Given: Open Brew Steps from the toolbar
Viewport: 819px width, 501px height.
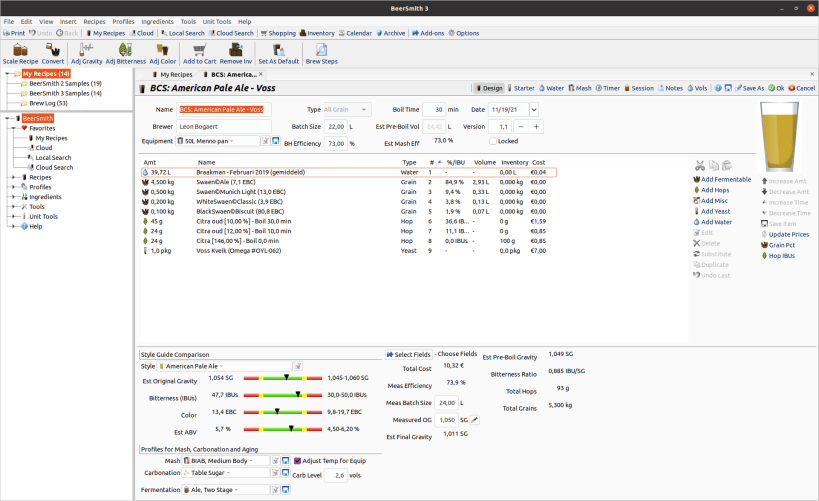Looking at the screenshot, I should [321, 50].
